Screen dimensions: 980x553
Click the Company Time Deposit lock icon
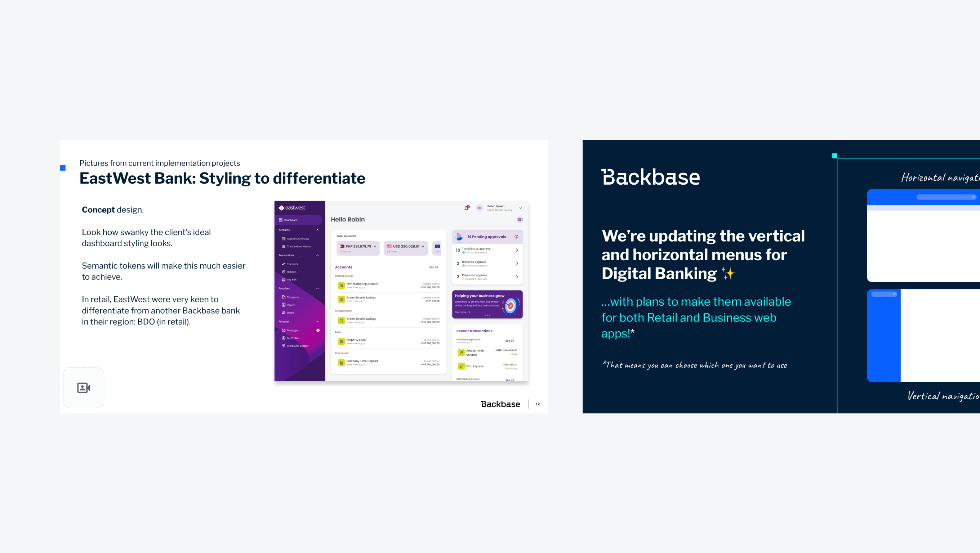[341, 363]
